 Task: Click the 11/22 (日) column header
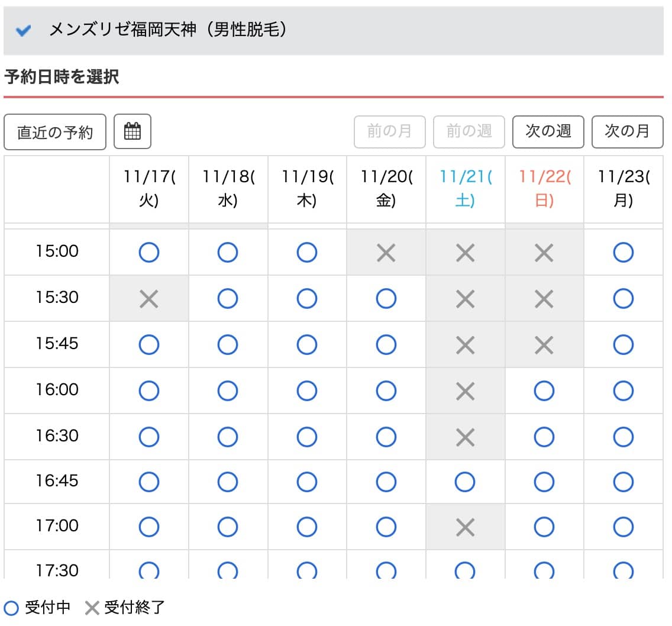coord(544,189)
